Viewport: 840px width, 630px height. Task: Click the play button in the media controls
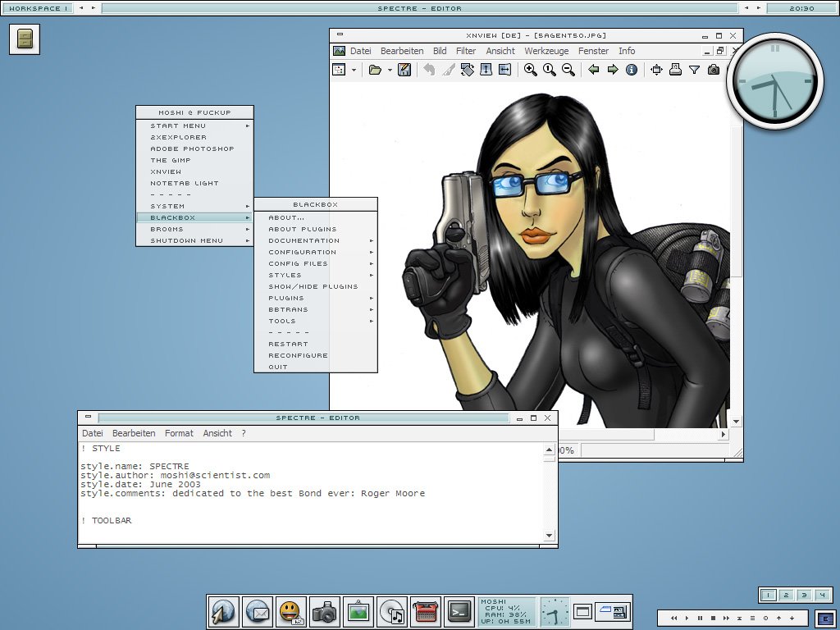687,619
